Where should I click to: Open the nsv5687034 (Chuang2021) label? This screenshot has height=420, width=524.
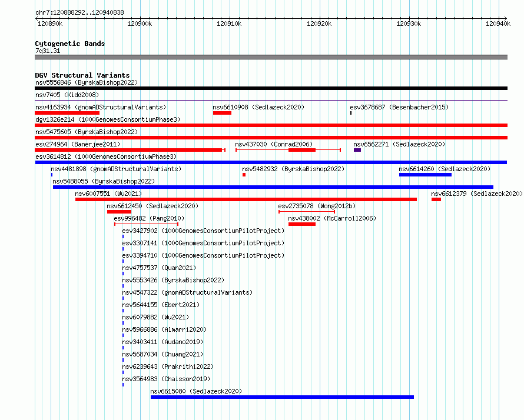162,354
